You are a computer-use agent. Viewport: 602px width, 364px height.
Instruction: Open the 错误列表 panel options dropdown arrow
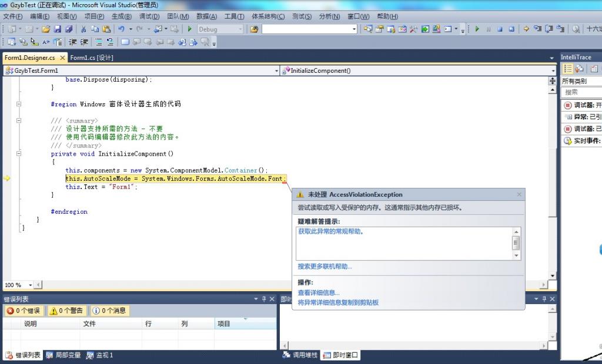coord(256,299)
